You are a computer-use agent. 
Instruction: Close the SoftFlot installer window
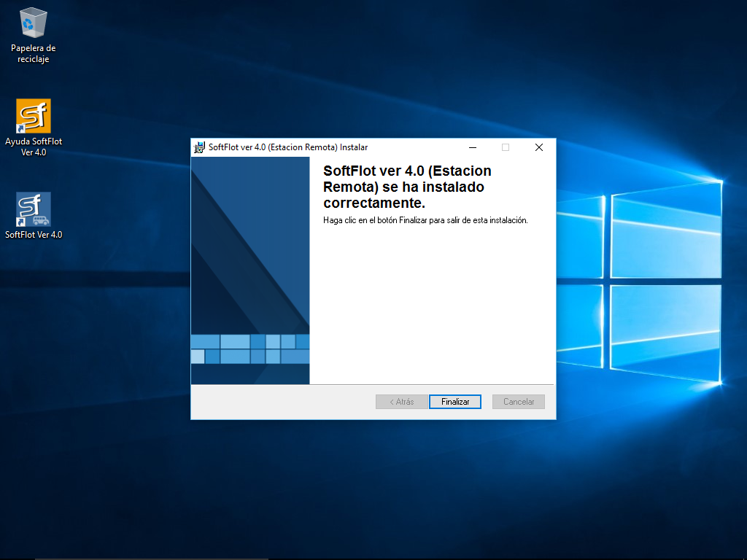click(x=539, y=147)
